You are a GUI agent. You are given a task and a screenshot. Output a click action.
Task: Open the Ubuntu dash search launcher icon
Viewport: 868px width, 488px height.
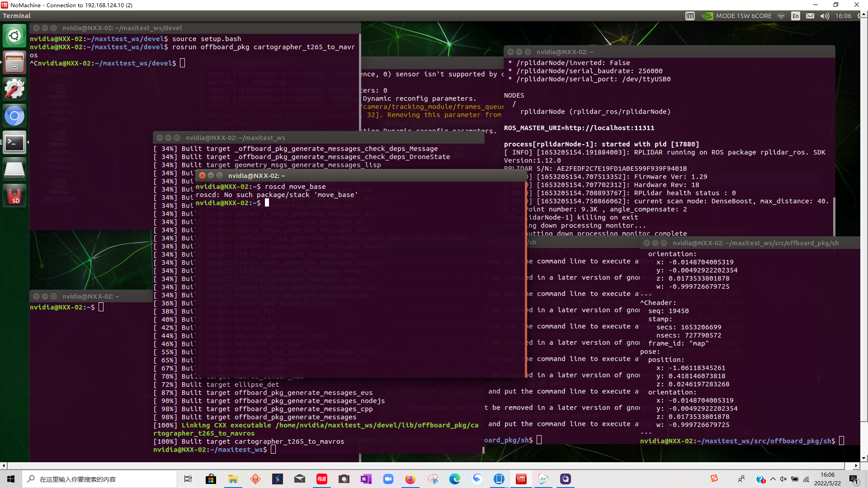(x=14, y=36)
